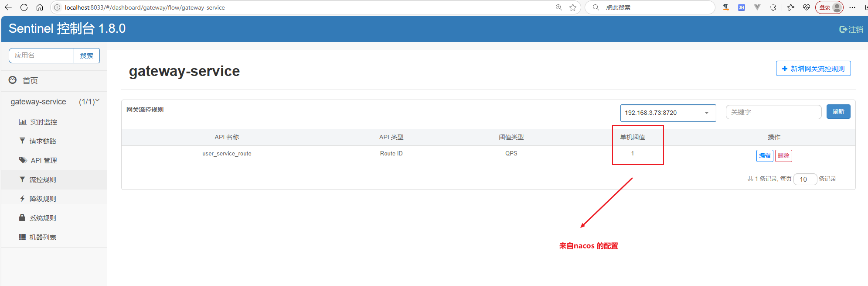Open 实时监控 menu item

coord(44,122)
